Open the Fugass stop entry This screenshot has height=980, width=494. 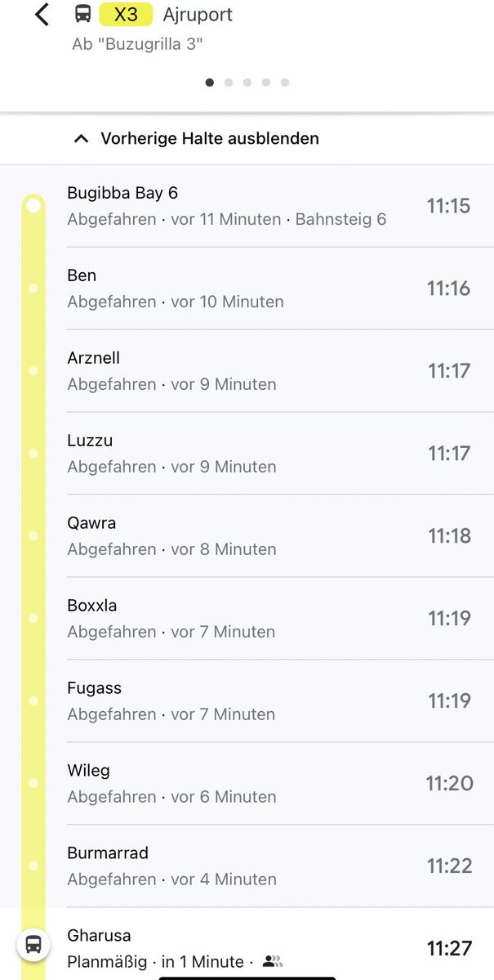245,700
